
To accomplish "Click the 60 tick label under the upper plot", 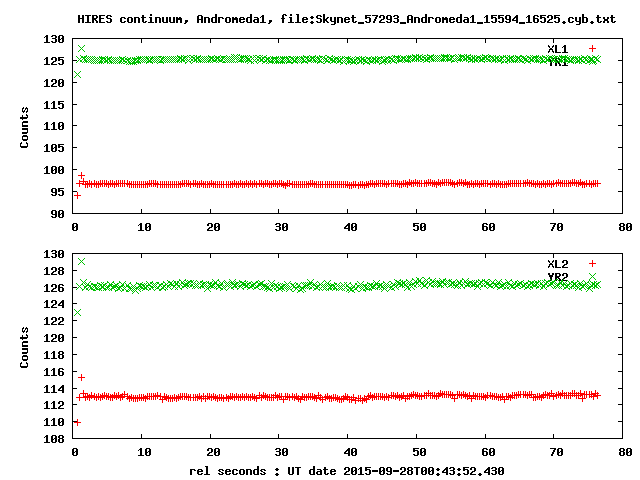I will [488, 227].
